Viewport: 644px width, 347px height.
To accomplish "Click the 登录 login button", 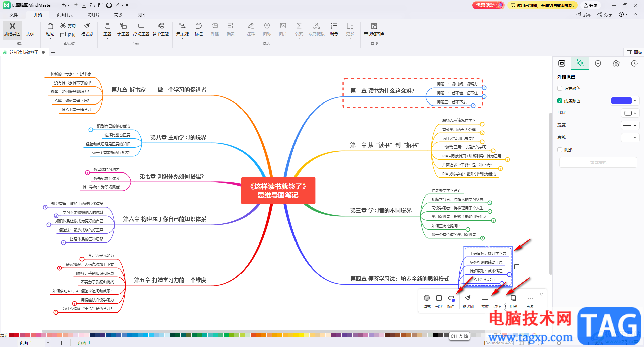I will (x=590, y=5).
